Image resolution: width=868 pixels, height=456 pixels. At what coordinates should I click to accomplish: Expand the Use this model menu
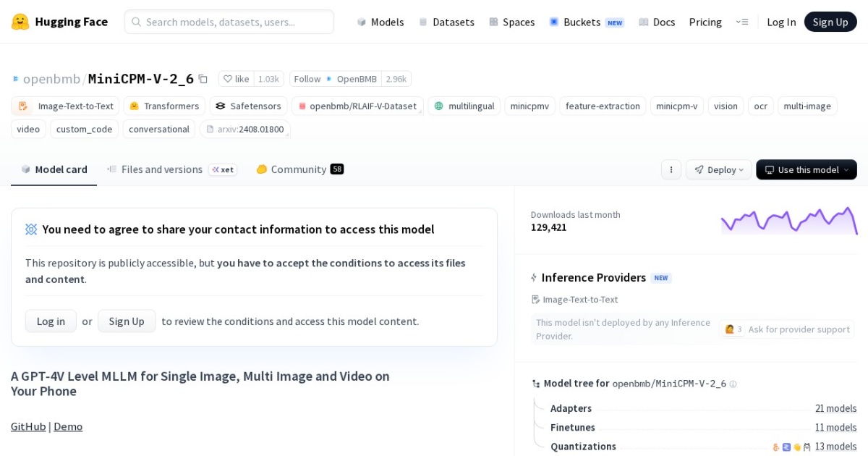806,169
